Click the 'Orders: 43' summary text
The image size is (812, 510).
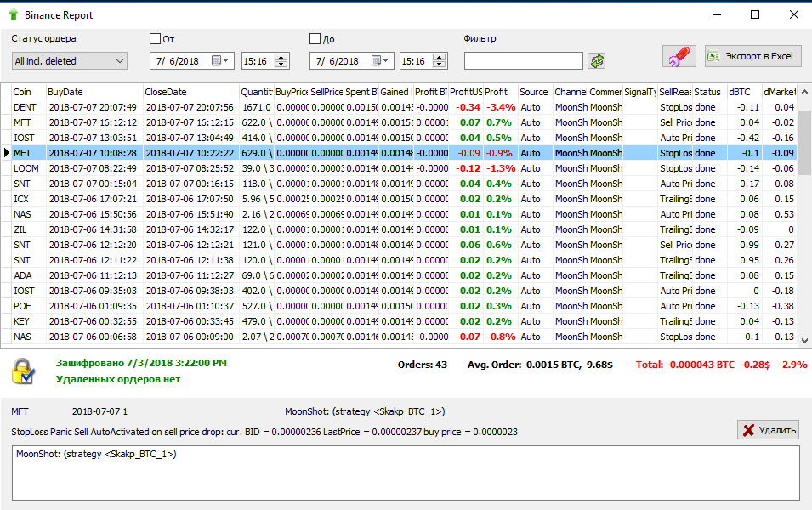pos(422,365)
